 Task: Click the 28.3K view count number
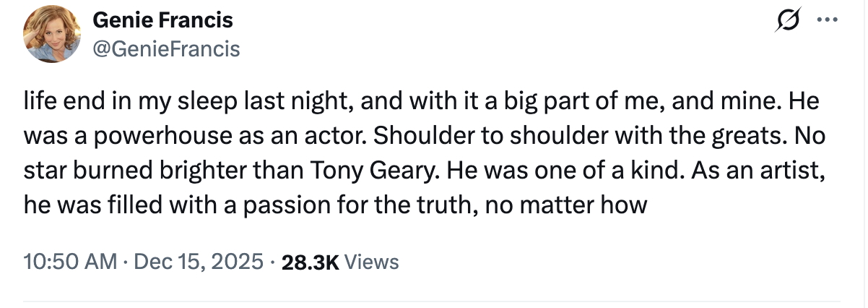pyautogui.click(x=309, y=262)
